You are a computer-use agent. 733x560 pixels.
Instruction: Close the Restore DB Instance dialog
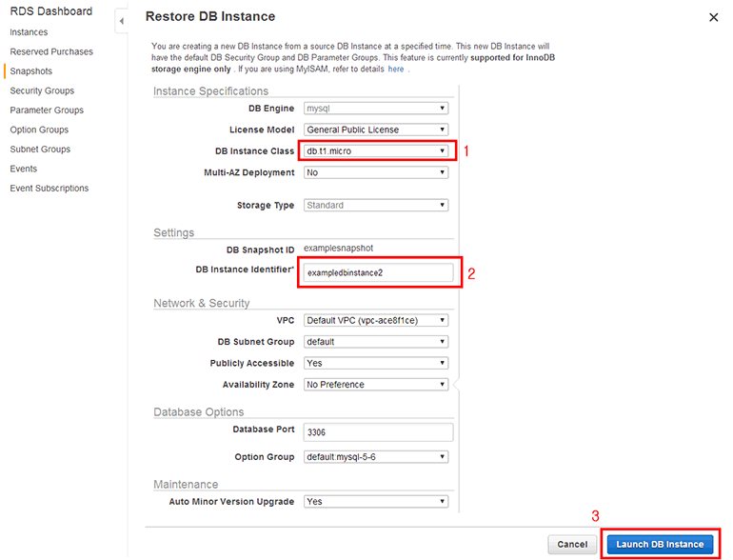tap(714, 17)
